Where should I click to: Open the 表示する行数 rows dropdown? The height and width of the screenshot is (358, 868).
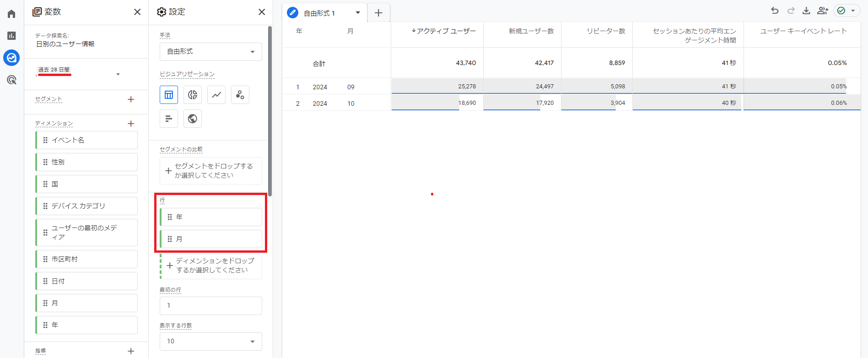coord(210,342)
